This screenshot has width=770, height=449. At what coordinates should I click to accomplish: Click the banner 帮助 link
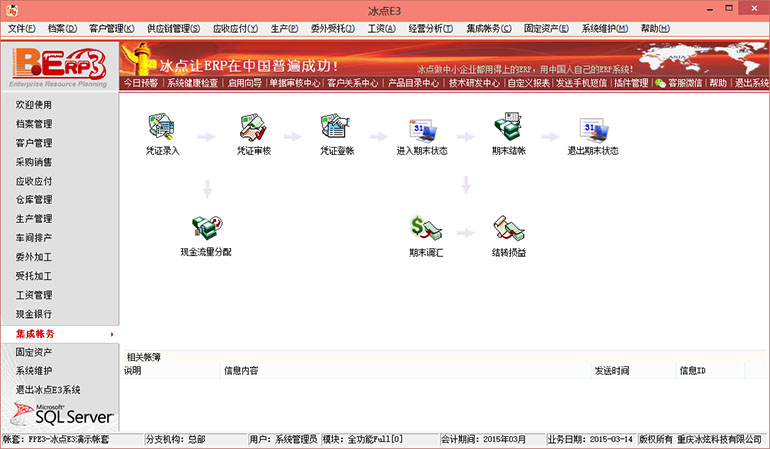(717, 83)
